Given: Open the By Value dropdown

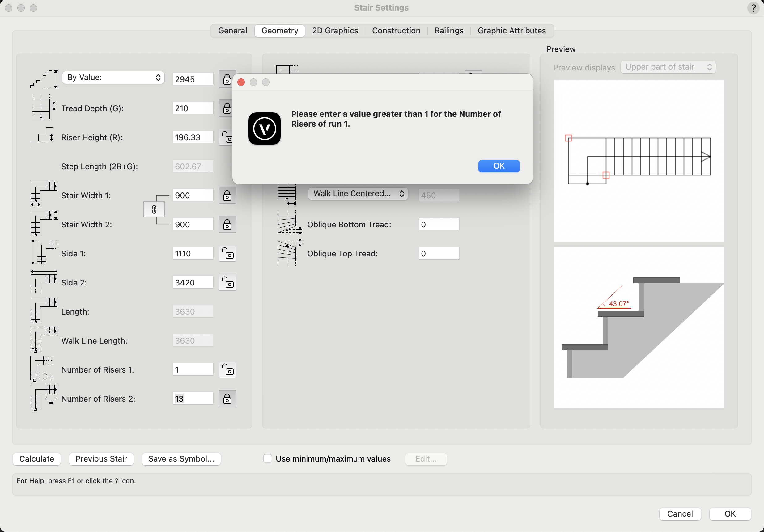Looking at the screenshot, I should click(x=113, y=78).
